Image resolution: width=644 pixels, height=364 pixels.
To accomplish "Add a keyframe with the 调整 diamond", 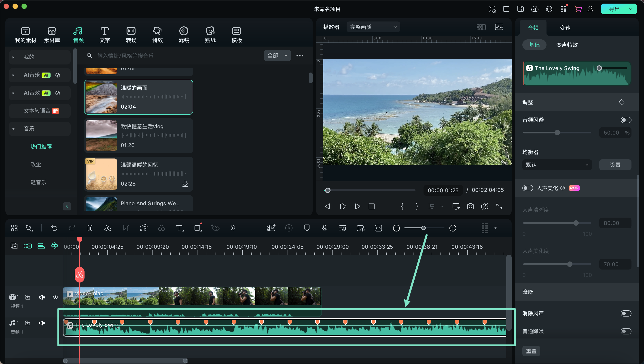I will coord(621,102).
